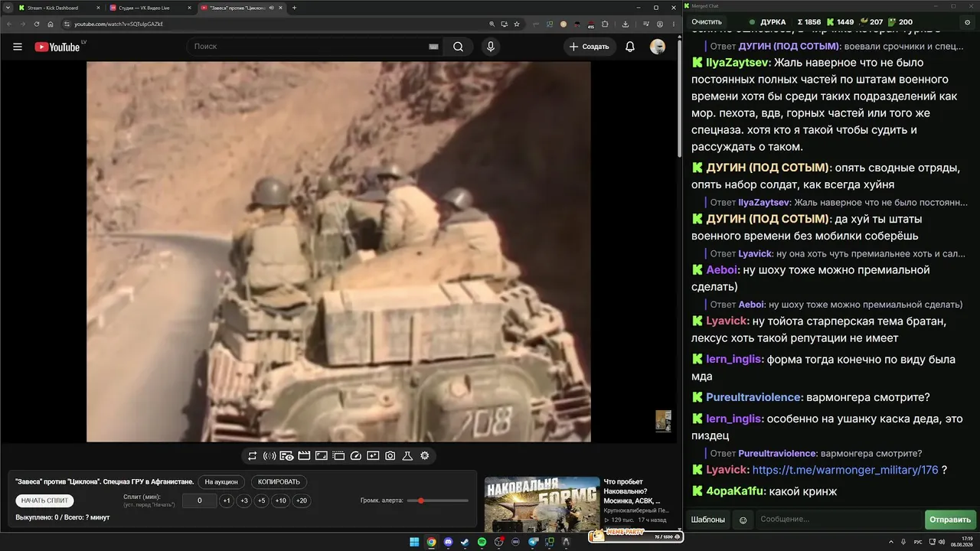
Task: Click the Отправить send button
Action: click(950, 520)
